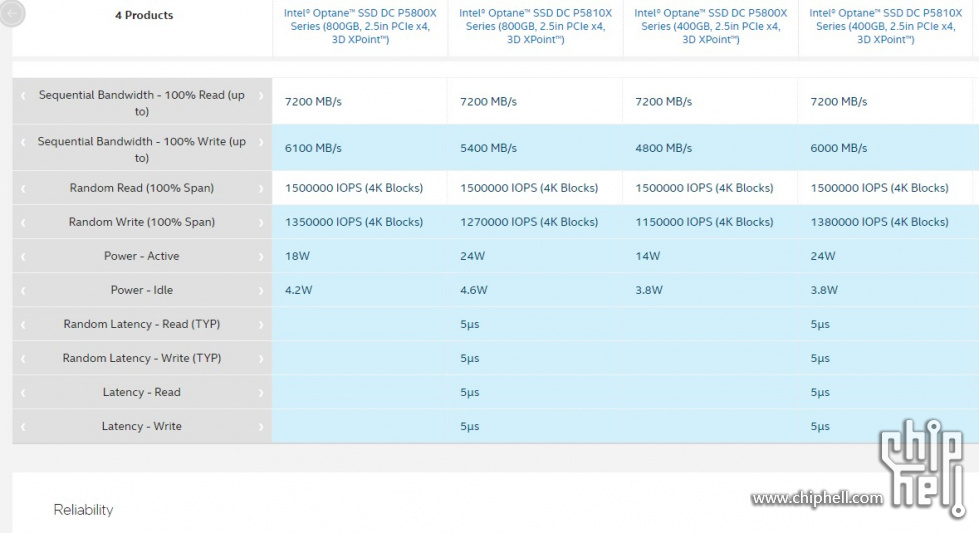979x533 pixels.
Task: Click the Reliability section heading
Action: click(83, 510)
